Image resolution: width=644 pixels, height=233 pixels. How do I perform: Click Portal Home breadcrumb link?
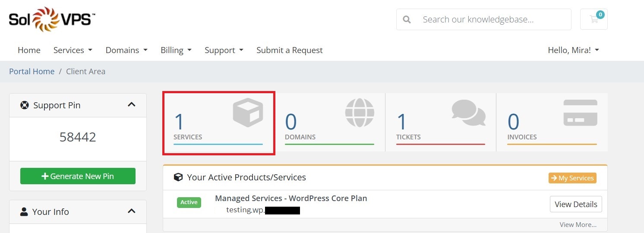(x=32, y=71)
